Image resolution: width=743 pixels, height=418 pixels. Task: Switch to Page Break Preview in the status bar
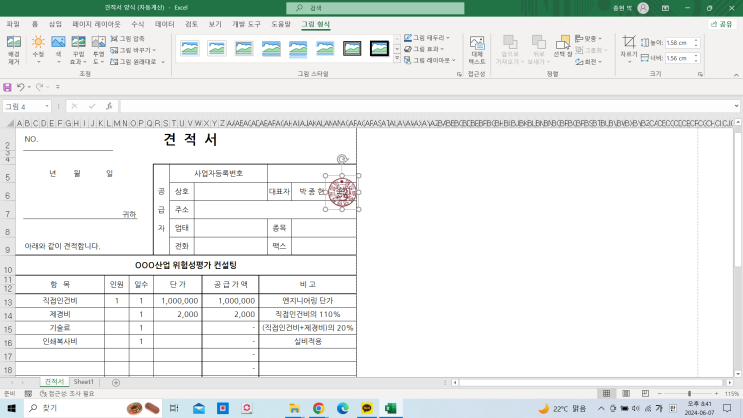click(x=645, y=394)
